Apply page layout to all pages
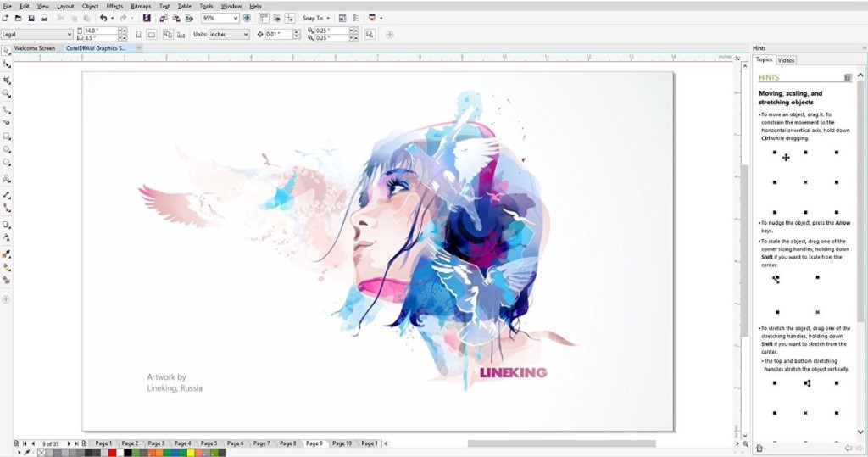 168,35
